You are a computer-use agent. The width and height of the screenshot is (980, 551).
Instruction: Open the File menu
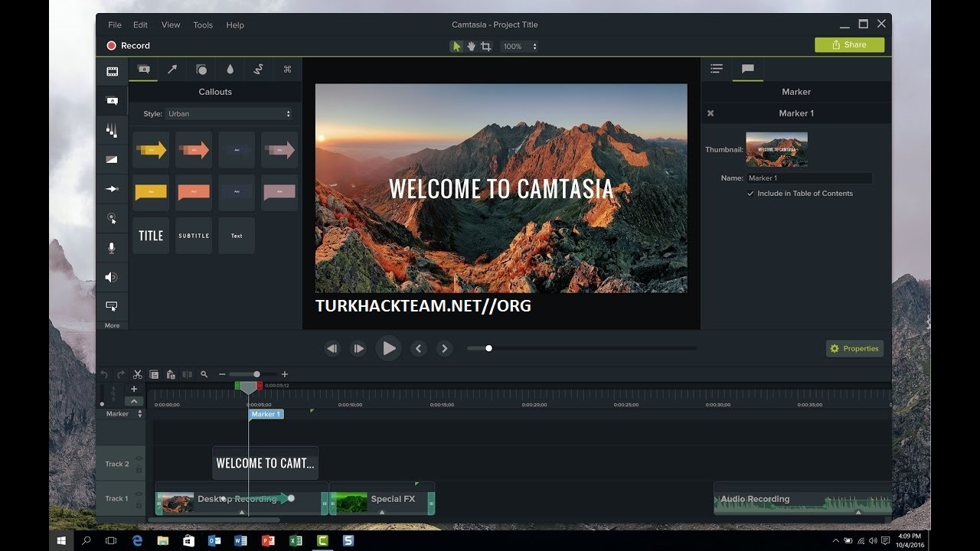(x=115, y=24)
